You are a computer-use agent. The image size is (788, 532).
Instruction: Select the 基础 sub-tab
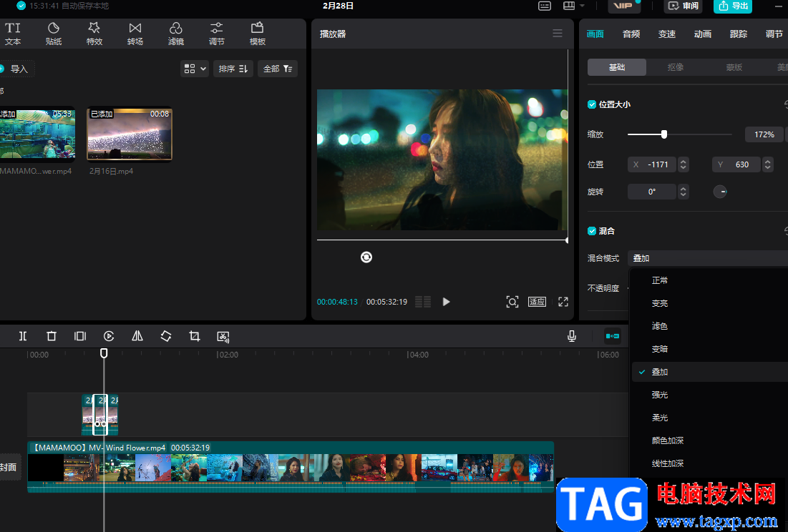pos(617,67)
